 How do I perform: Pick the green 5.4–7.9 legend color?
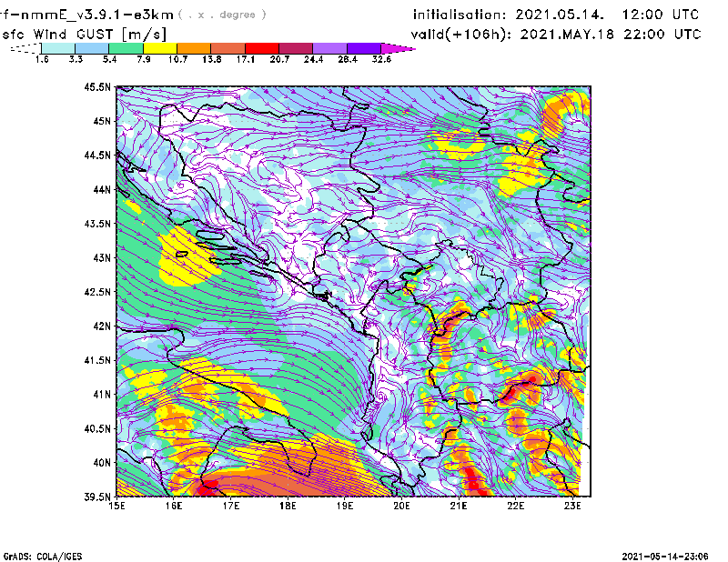(x=126, y=48)
